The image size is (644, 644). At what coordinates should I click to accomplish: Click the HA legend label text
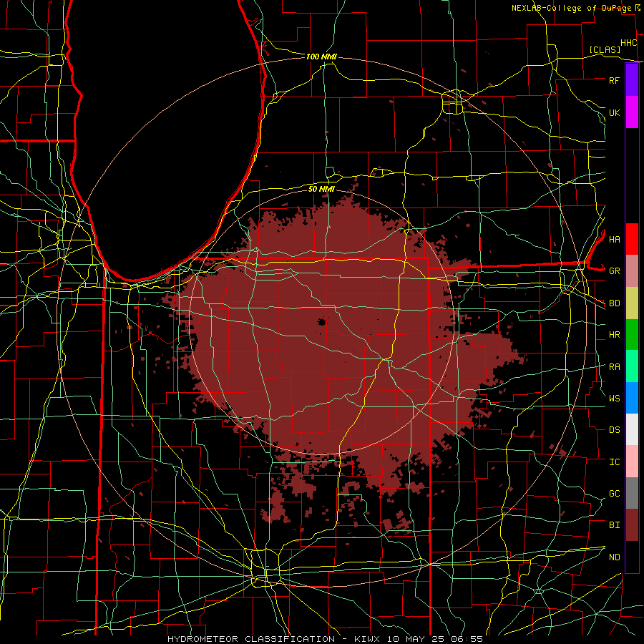(x=614, y=239)
